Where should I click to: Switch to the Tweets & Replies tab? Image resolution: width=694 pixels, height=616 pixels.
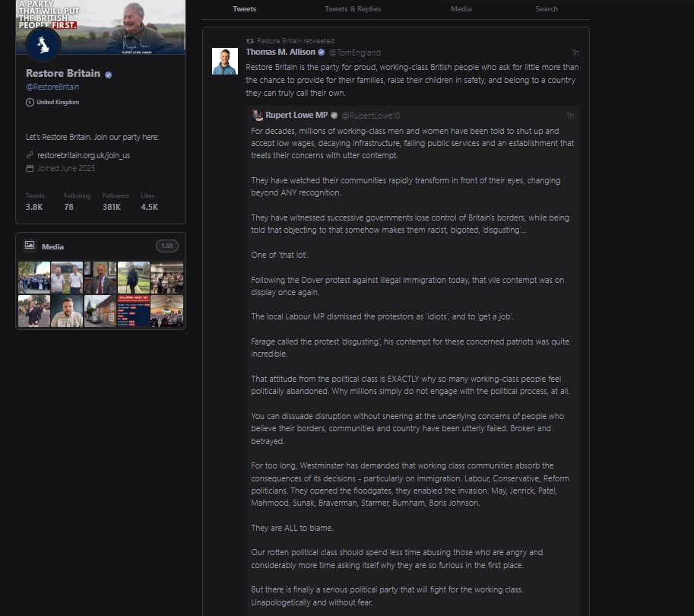pyautogui.click(x=353, y=9)
